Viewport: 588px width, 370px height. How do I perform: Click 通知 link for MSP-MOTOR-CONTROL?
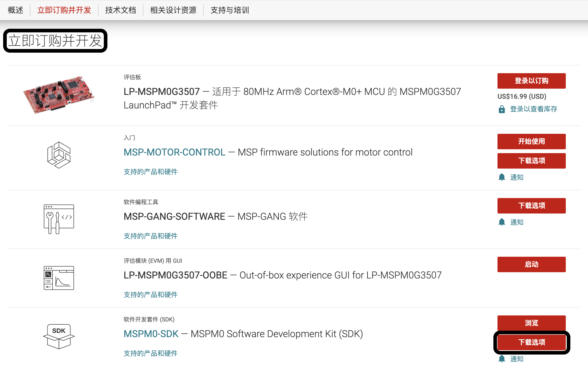[517, 177]
